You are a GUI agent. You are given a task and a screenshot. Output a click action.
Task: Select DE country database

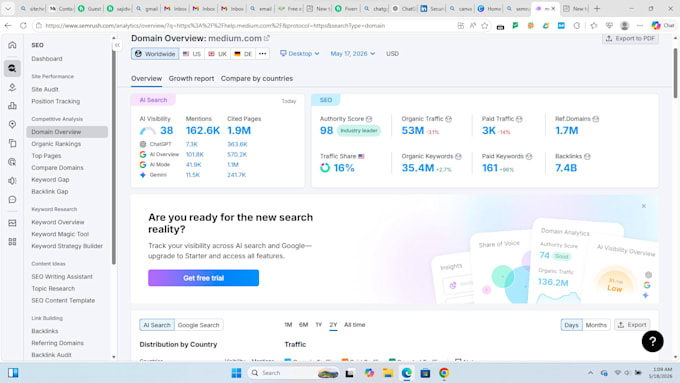pyautogui.click(x=243, y=54)
